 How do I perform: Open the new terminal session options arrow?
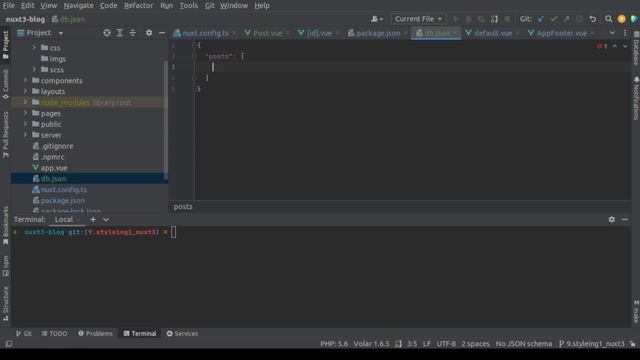point(106,220)
